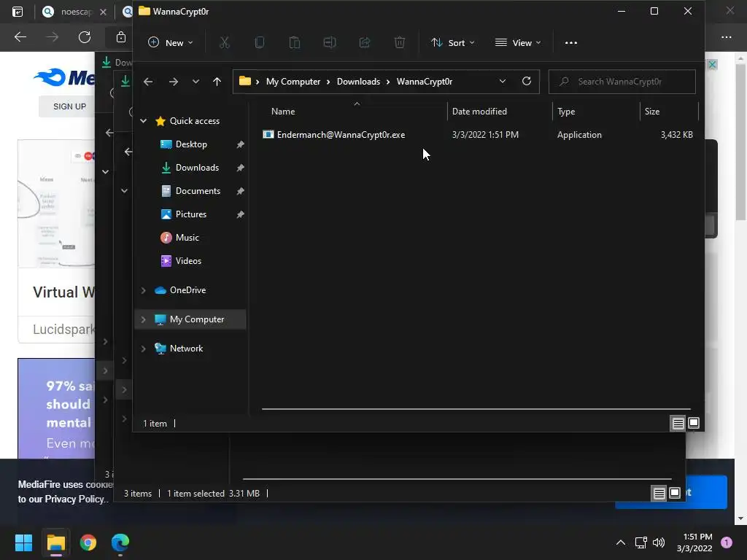Open File Explorer from taskbar

(55, 542)
